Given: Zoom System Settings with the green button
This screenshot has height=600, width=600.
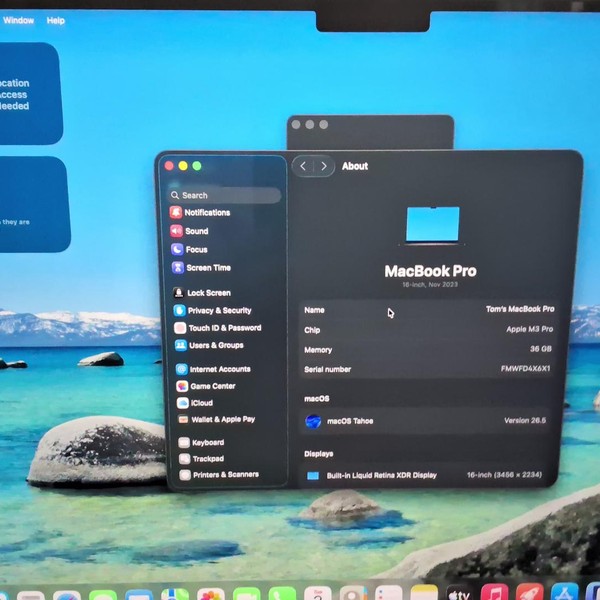Looking at the screenshot, I should [197, 166].
